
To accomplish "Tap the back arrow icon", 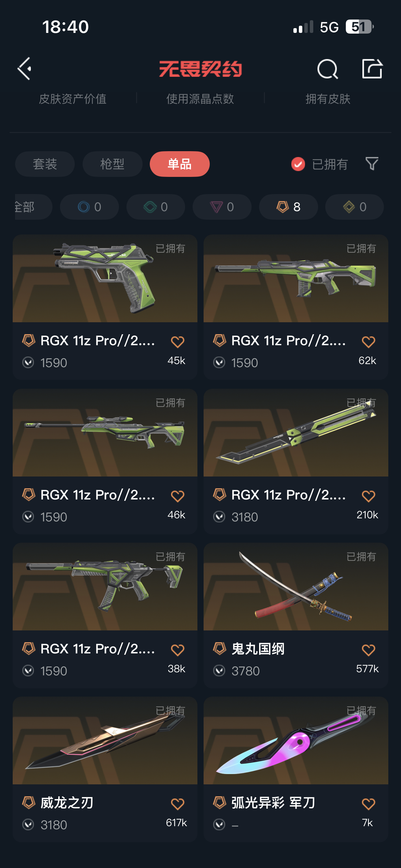I will 25,69.
